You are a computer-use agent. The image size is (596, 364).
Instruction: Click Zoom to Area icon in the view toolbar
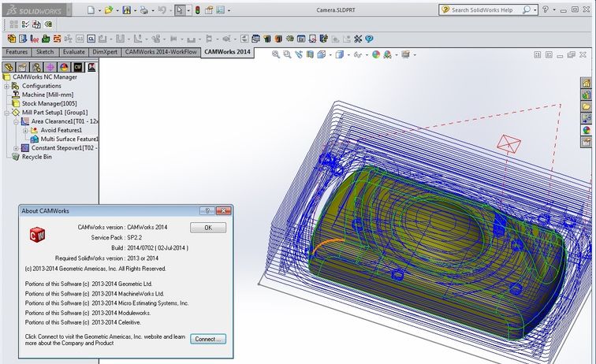point(287,54)
